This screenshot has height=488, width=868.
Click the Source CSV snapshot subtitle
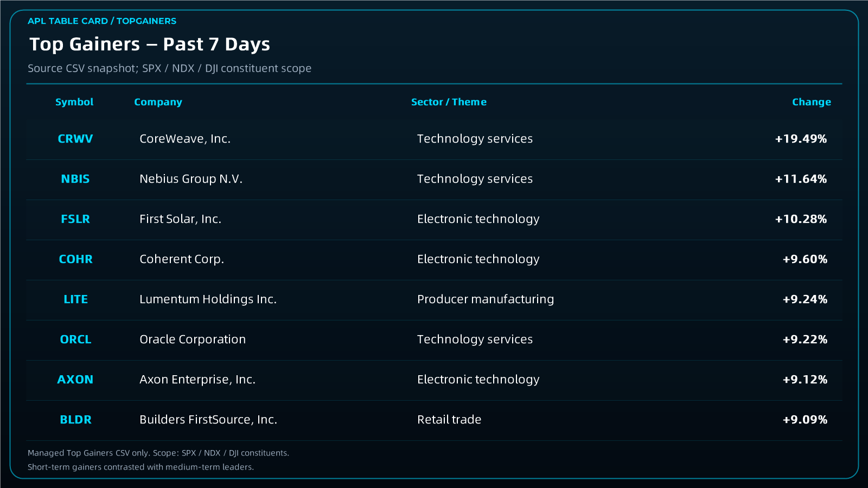coord(169,68)
